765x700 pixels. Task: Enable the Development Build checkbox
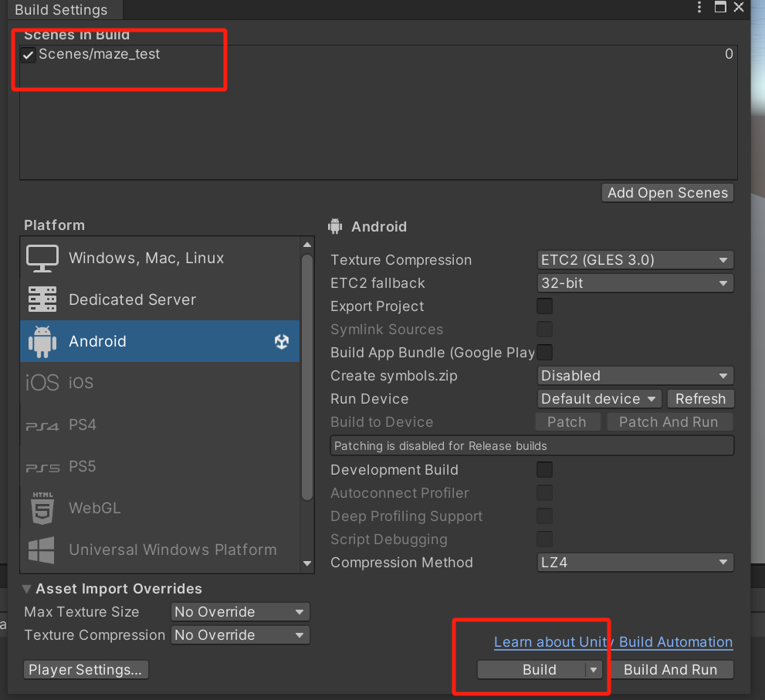544,470
